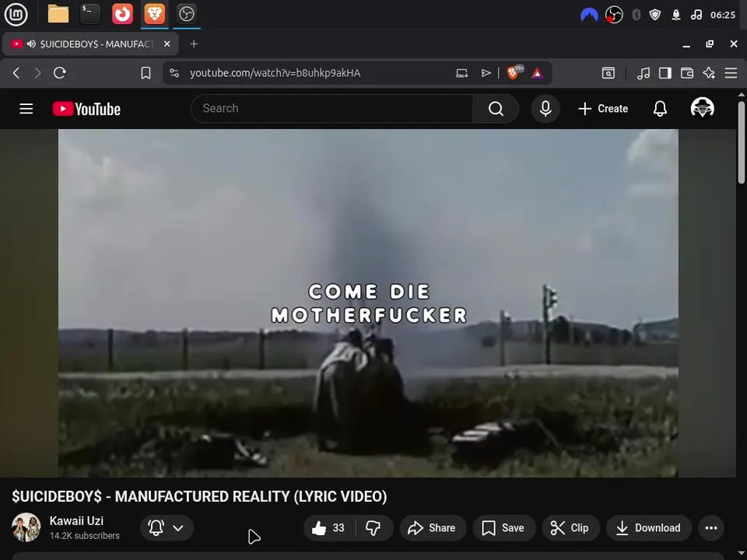
Task: Open Brave Wallet
Action: click(x=687, y=73)
